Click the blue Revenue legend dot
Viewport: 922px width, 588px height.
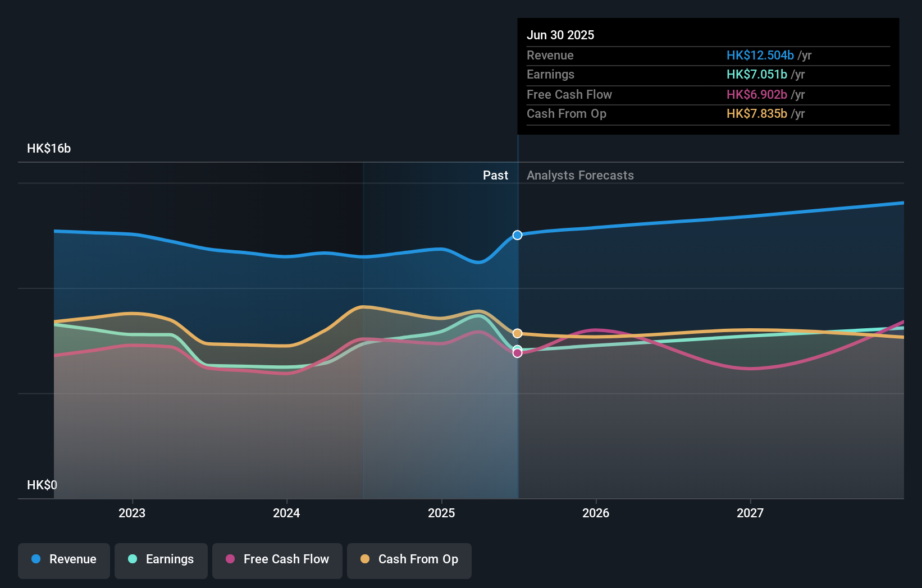point(36,559)
